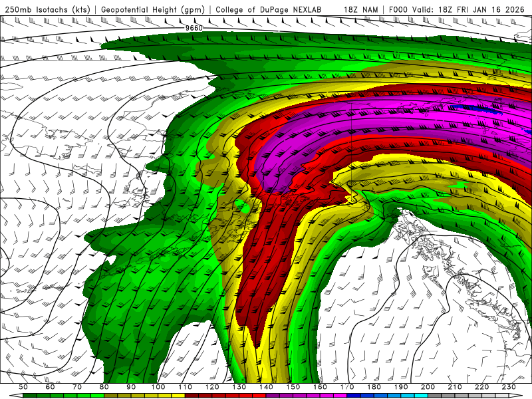The height and width of the screenshot is (399, 532).
Task: Click the 'F000' forecast hour label
Action: pos(398,9)
